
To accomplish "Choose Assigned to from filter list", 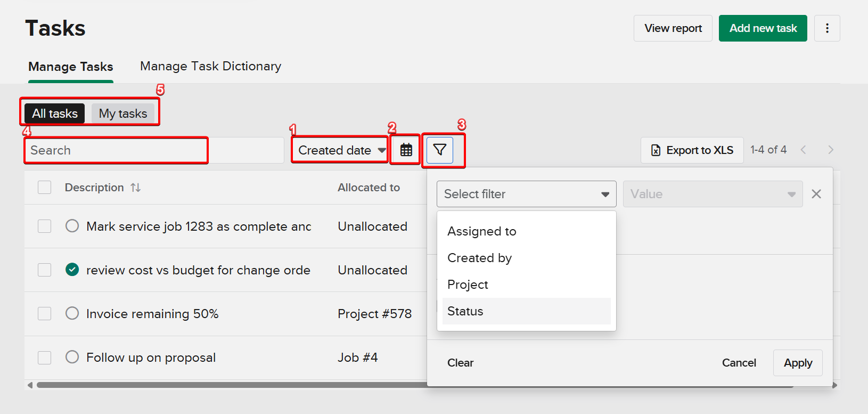I will (x=481, y=231).
